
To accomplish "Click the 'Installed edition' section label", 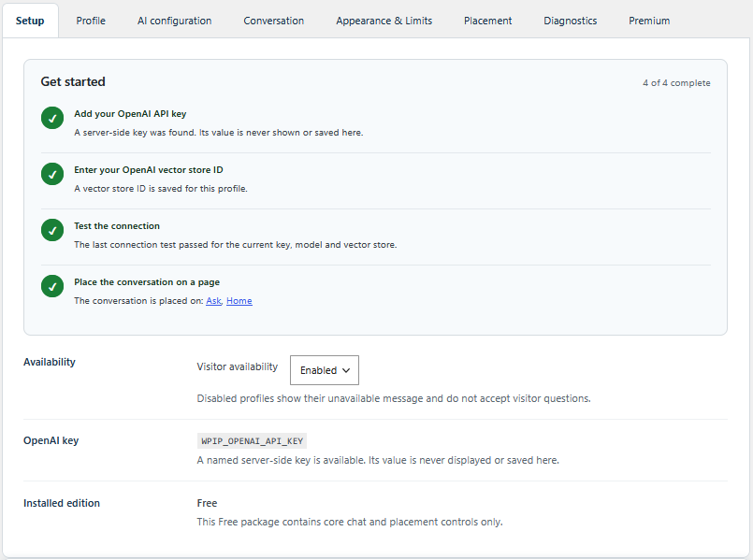I will coord(62,503).
